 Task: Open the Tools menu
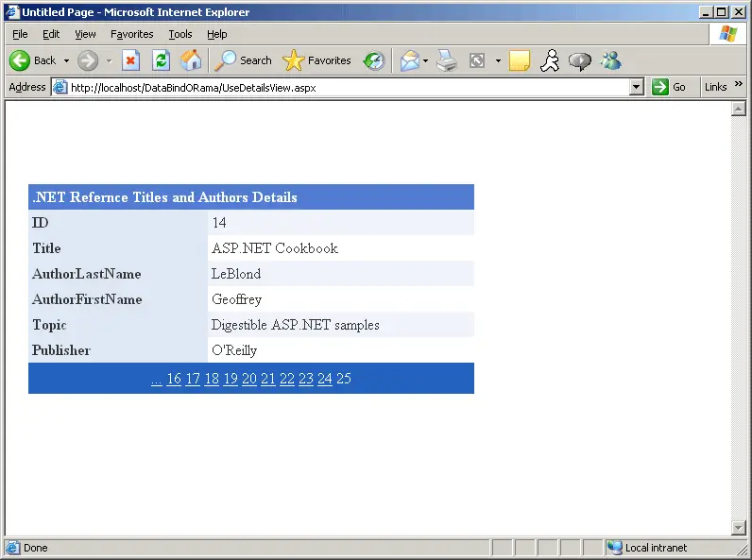(x=179, y=34)
